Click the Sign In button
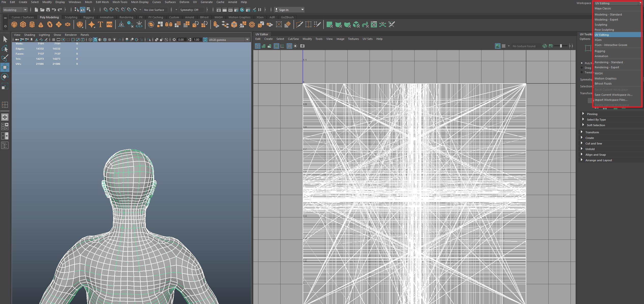This screenshot has width=644, height=304. click(x=284, y=10)
